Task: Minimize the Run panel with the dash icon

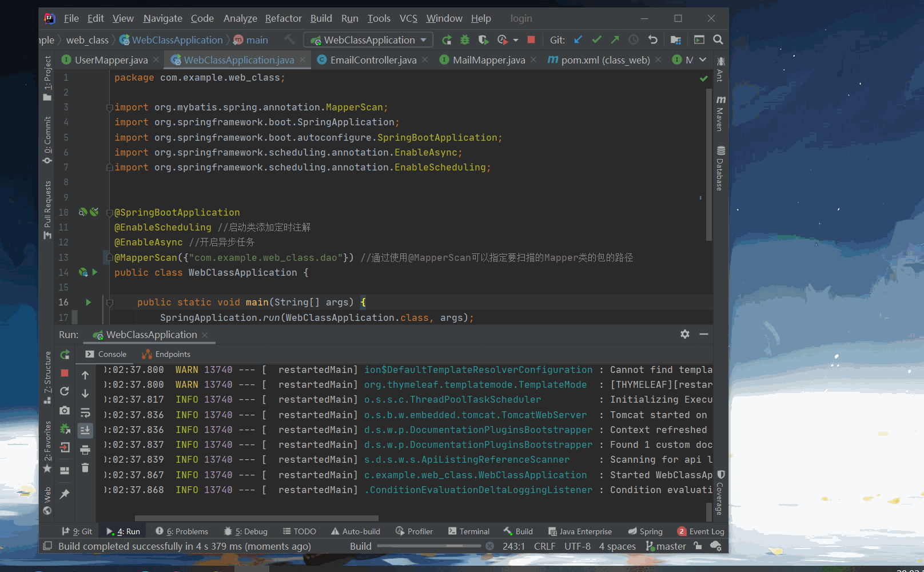Action: 704,334
